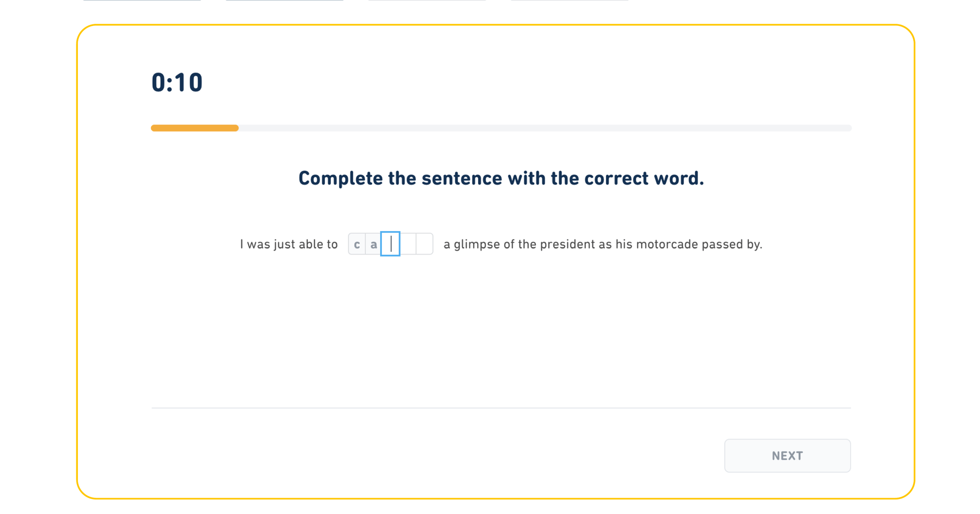Click the prefilled "c" letter box
This screenshot has width=980, height=514.
click(357, 244)
